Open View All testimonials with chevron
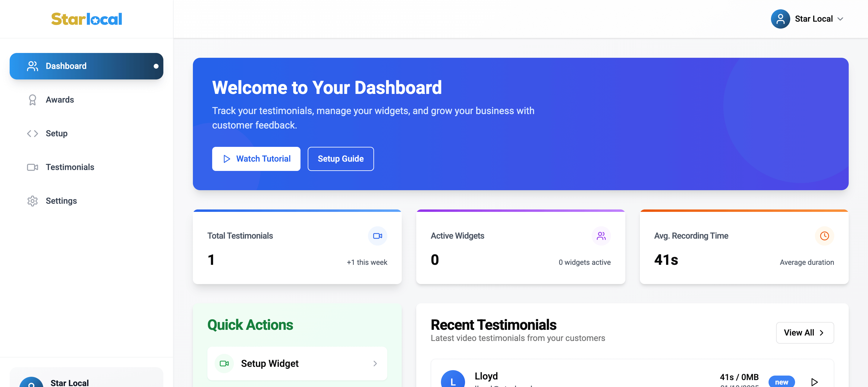The image size is (868, 387). point(805,333)
